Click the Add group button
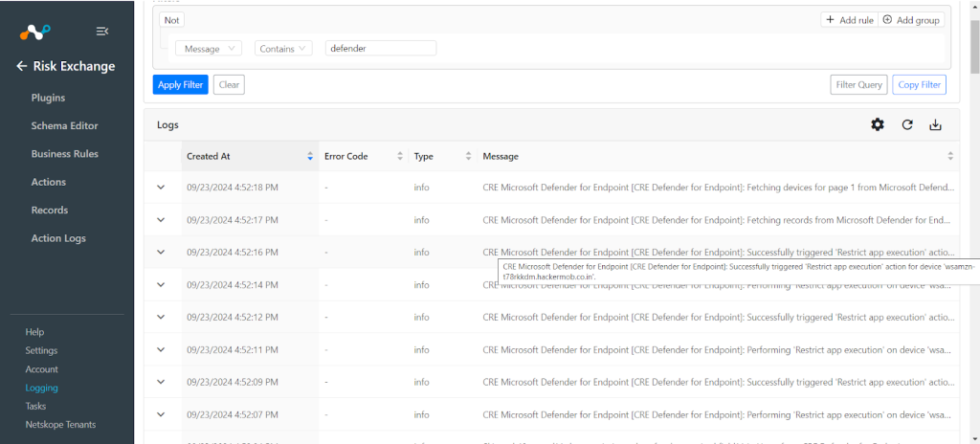This screenshot has width=980, height=444. pos(911,20)
